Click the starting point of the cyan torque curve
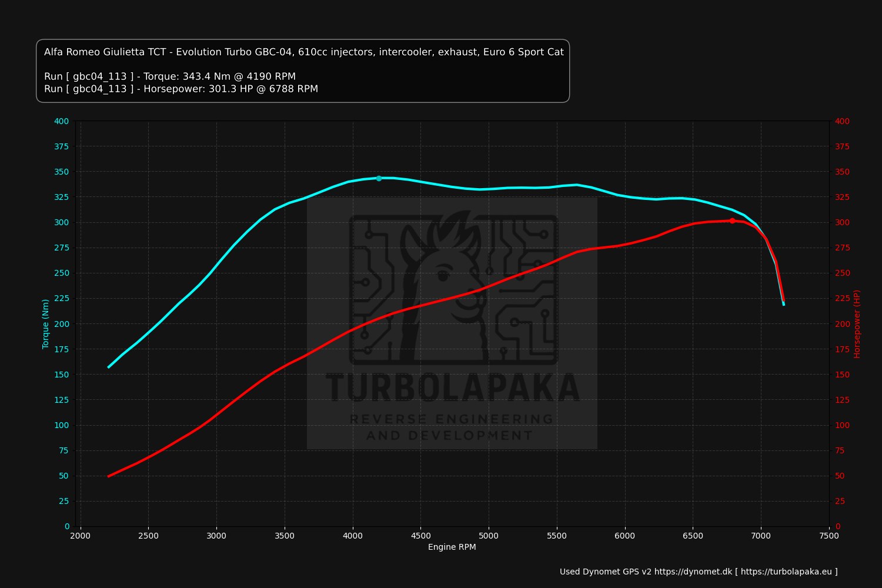 click(x=109, y=367)
